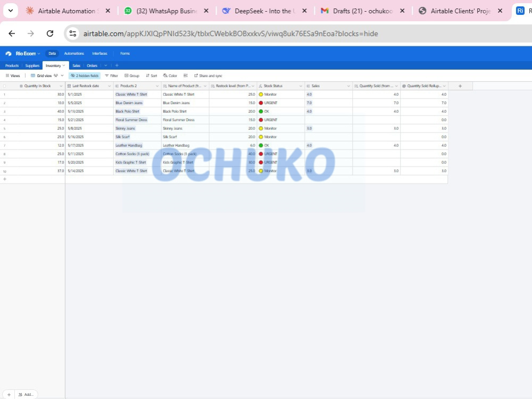The width and height of the screenshot is (532, 399).
Task: Open the Group options
Action: click(132, 76)
